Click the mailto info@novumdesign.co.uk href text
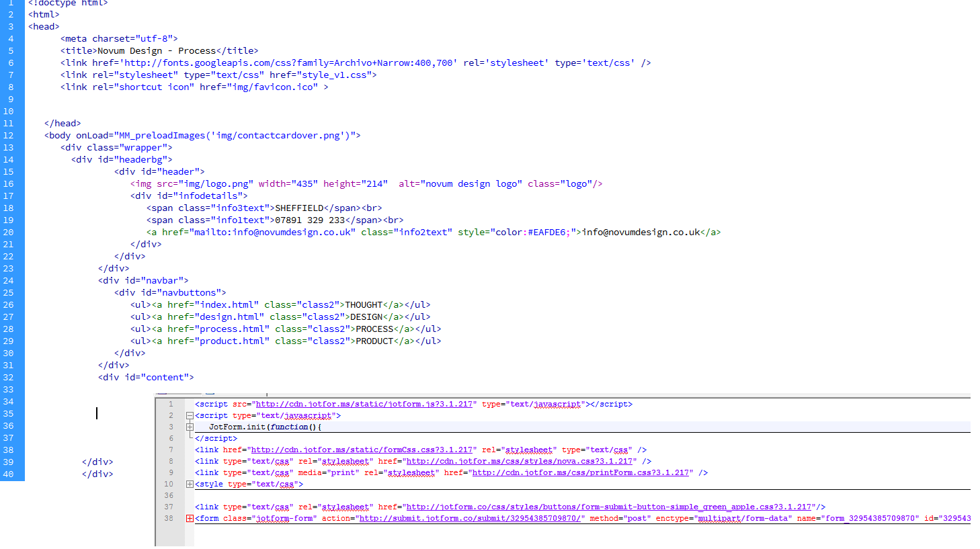This screenshot has height=549, width=980. pos(272,233)
